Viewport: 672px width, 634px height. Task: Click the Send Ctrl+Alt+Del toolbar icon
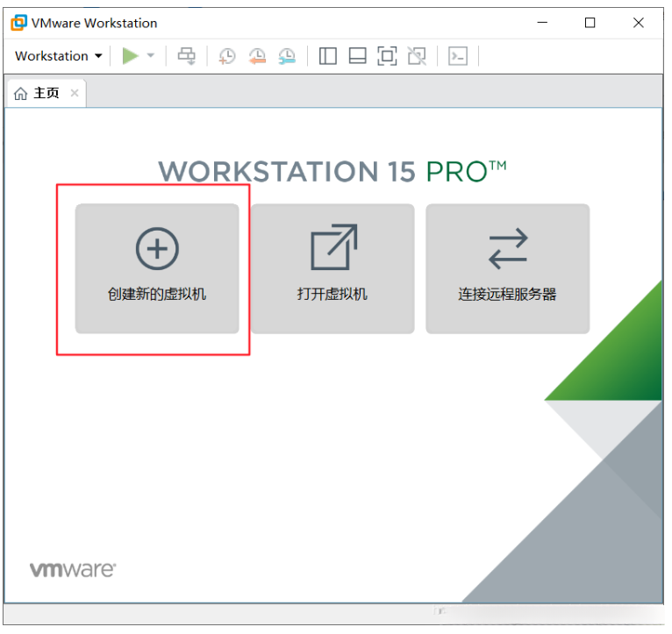point(187,56)
